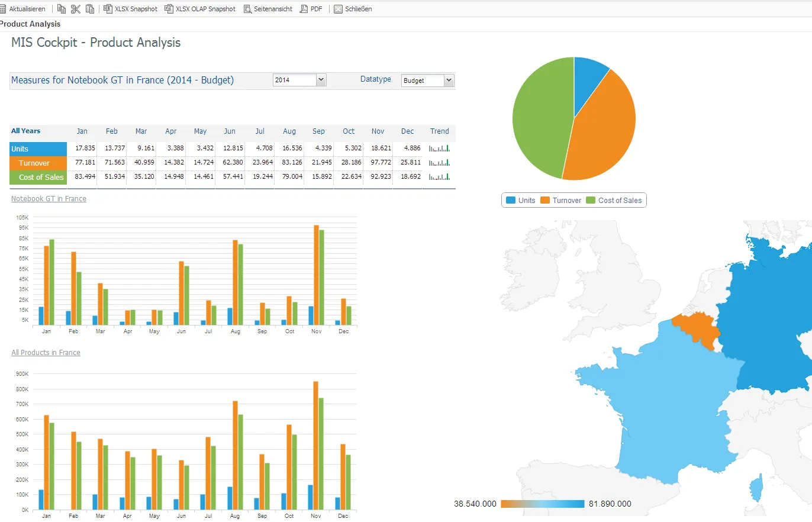Toggle Units series in pie legend
Screen dimensions: 812x522
[521, 201]
